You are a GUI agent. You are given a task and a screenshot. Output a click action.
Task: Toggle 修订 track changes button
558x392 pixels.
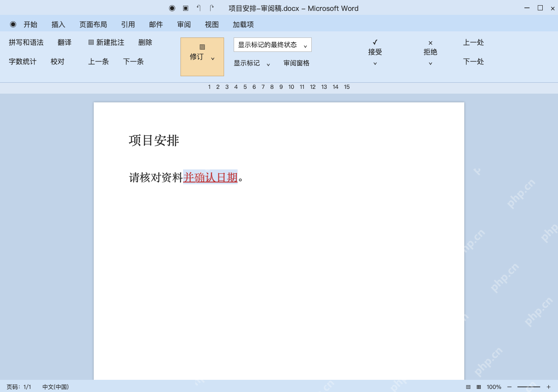202,57
